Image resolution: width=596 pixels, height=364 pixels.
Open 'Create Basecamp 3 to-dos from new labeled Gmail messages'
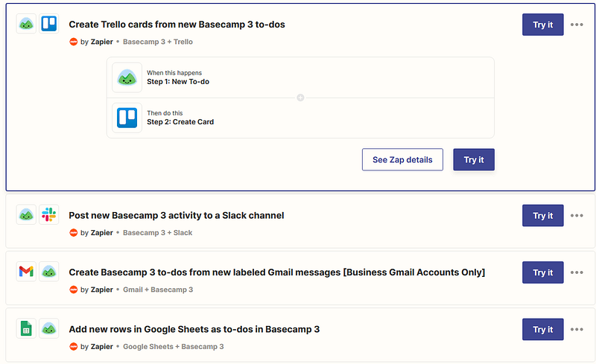[276, 272]
